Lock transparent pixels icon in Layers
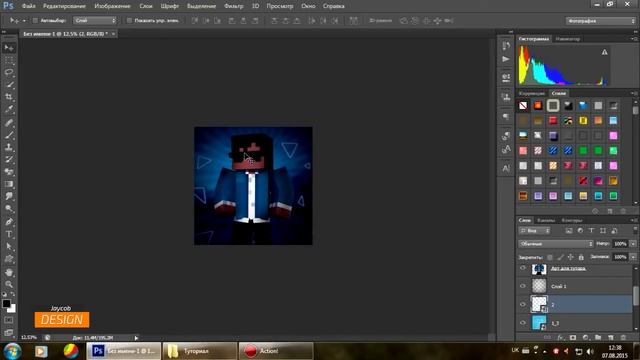This screenshot has width=640, height=360. [550, 257]
